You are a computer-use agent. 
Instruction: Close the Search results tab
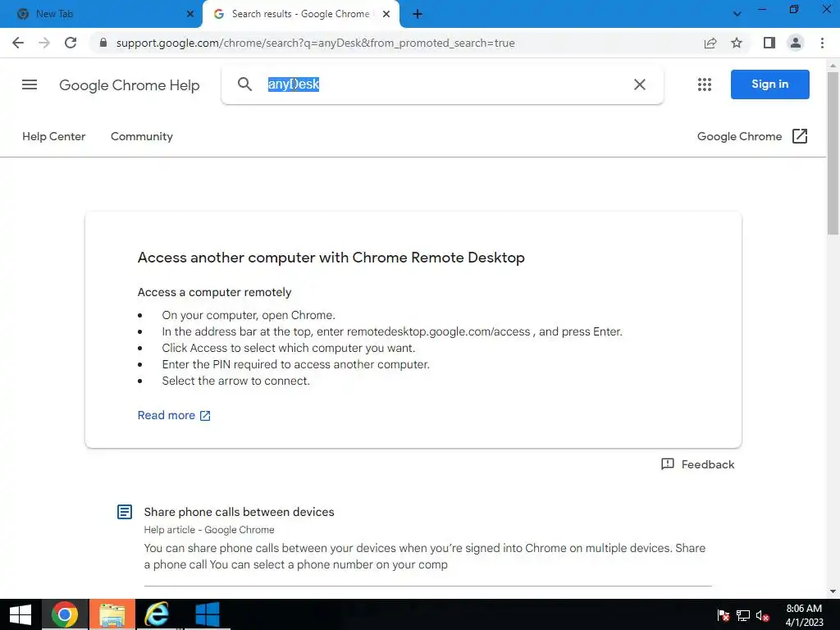tap(386, 14)
